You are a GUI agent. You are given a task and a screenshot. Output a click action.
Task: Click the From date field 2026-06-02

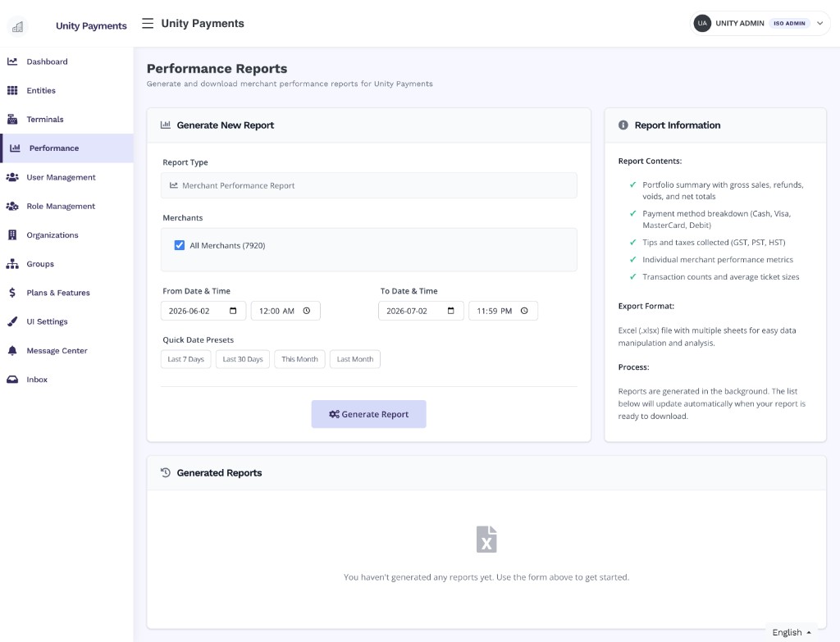203,311
